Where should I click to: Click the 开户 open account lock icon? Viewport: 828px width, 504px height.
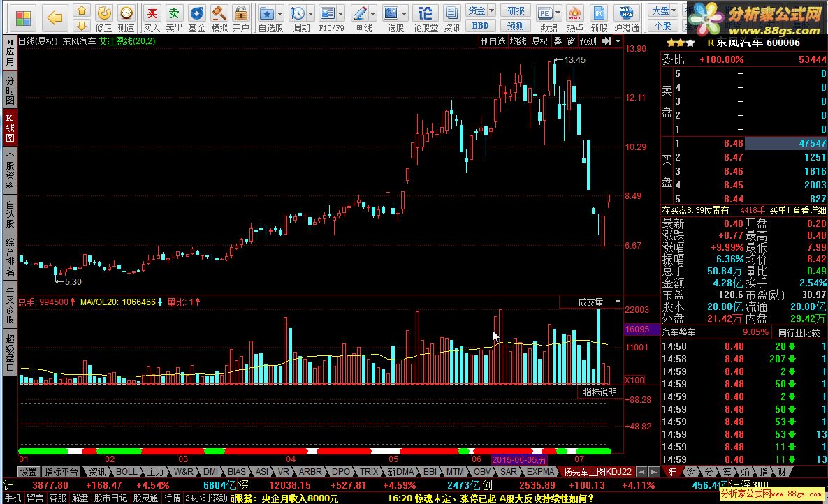point(241,18)
